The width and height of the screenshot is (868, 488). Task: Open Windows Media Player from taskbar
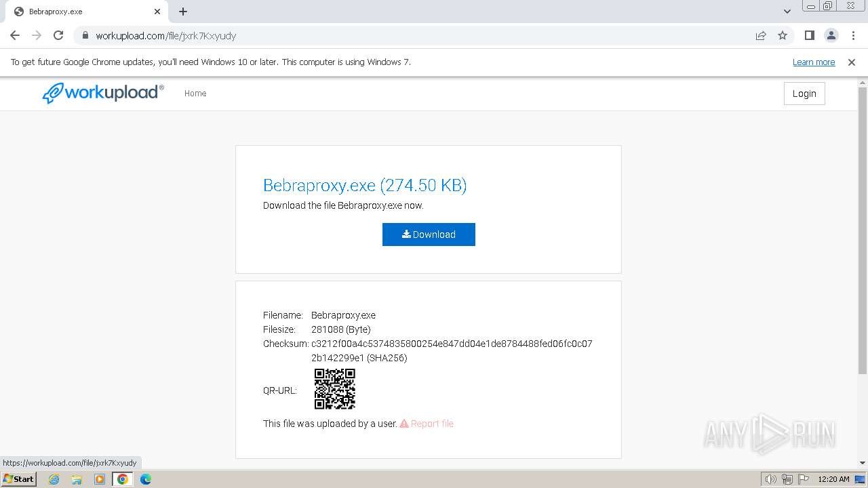pos(100,479)
